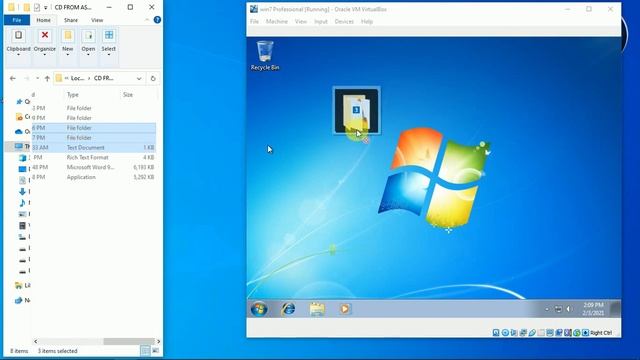The image size is (640, 360).
Task: Switch to the View ribbon tab
Action: 97,20
